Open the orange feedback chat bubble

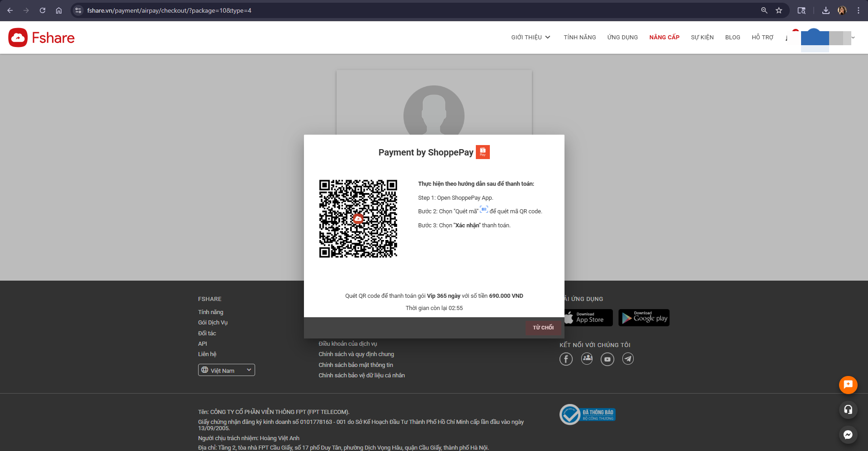tap(848, 385)
